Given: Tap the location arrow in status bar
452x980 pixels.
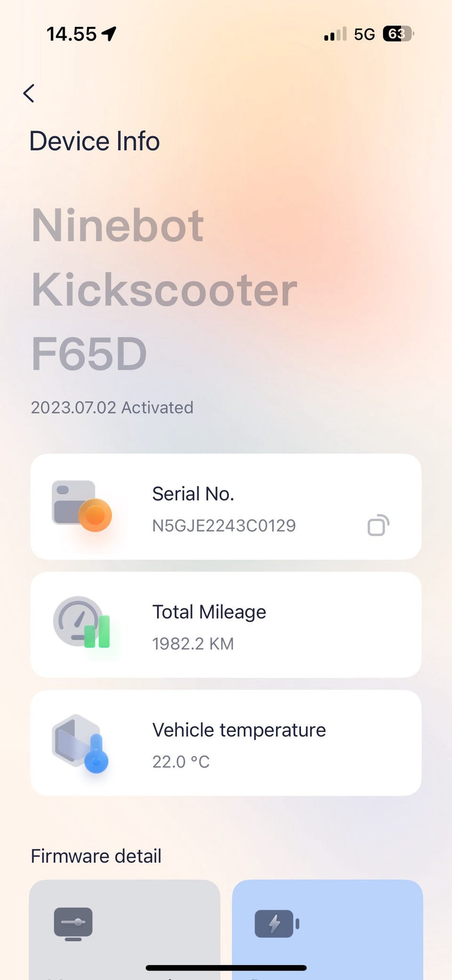Looking at the screenshot, I should point(109,34).
